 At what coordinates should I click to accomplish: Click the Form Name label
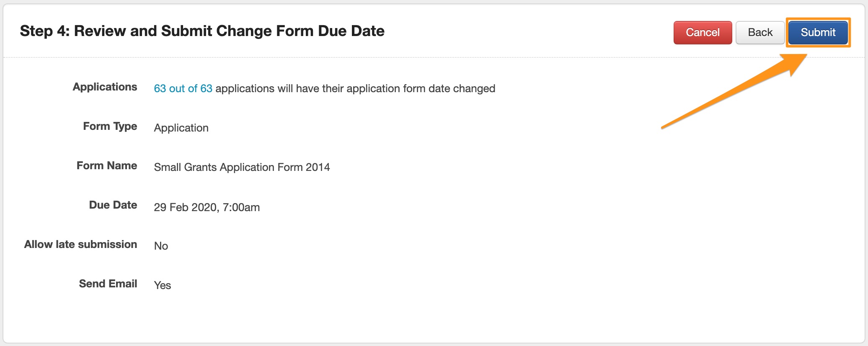tap(106, 165)
